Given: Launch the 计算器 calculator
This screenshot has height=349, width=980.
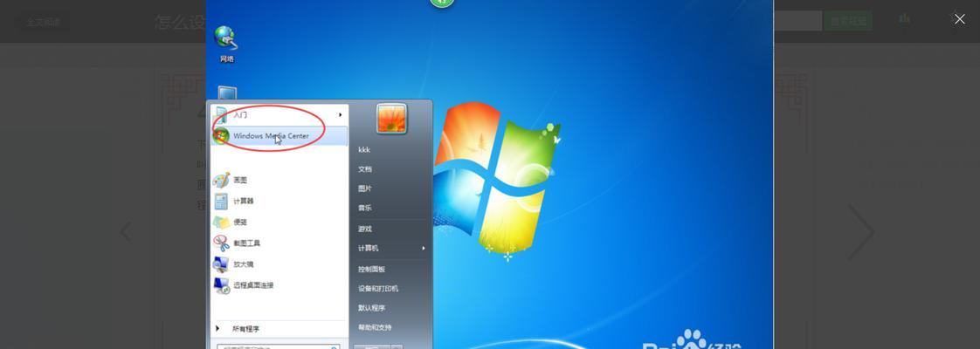Looking at the screenshot, I should coord(279,201).
